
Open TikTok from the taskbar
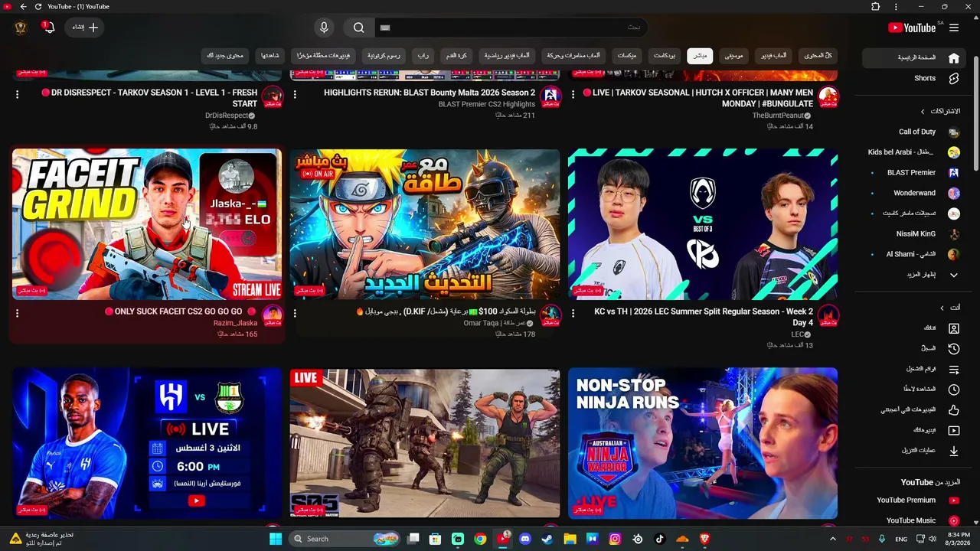tap(659, 539)
